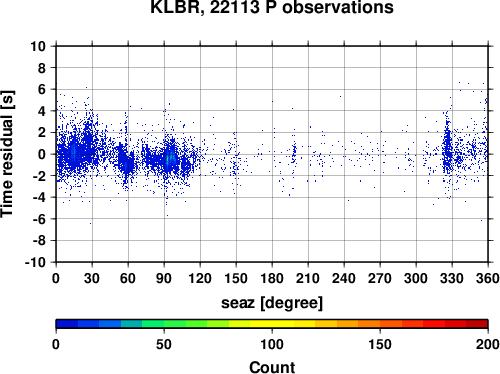Click the y-axis tick label -10
Image resolution: width=500 pixels, height=374 pixels.
pyautogui.click(x=35, y=262)
